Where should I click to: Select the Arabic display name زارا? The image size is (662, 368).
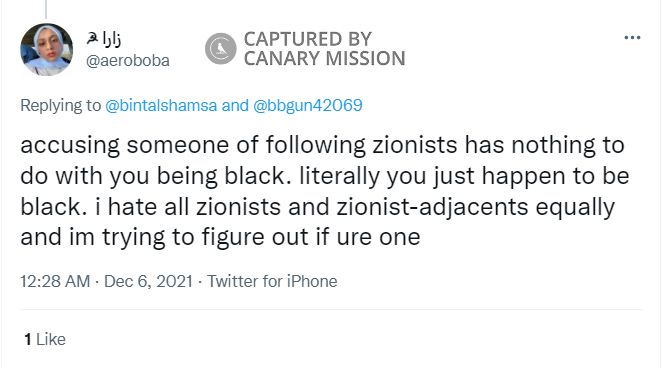pos(111,39)
